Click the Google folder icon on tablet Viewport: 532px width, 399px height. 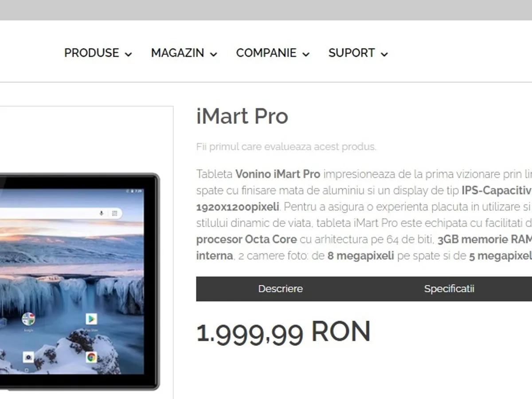coord(28,319)
